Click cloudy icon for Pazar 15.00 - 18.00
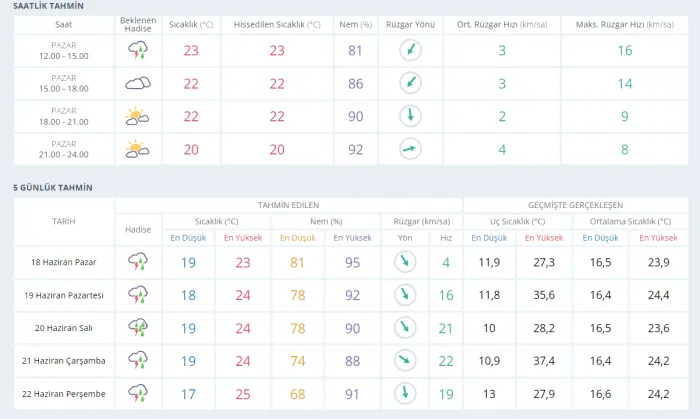 click(138, 83)
